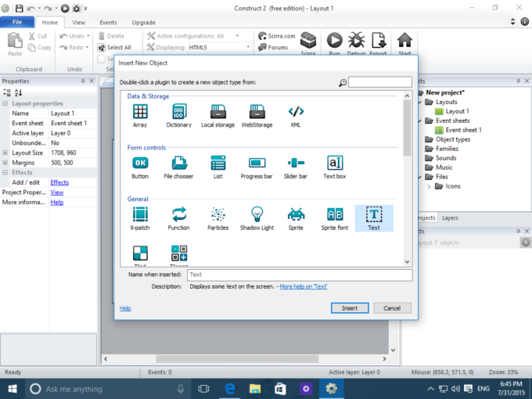Open the Help link in dialog
This screenshot has height=399, width=532.
[x=125, y=308]
